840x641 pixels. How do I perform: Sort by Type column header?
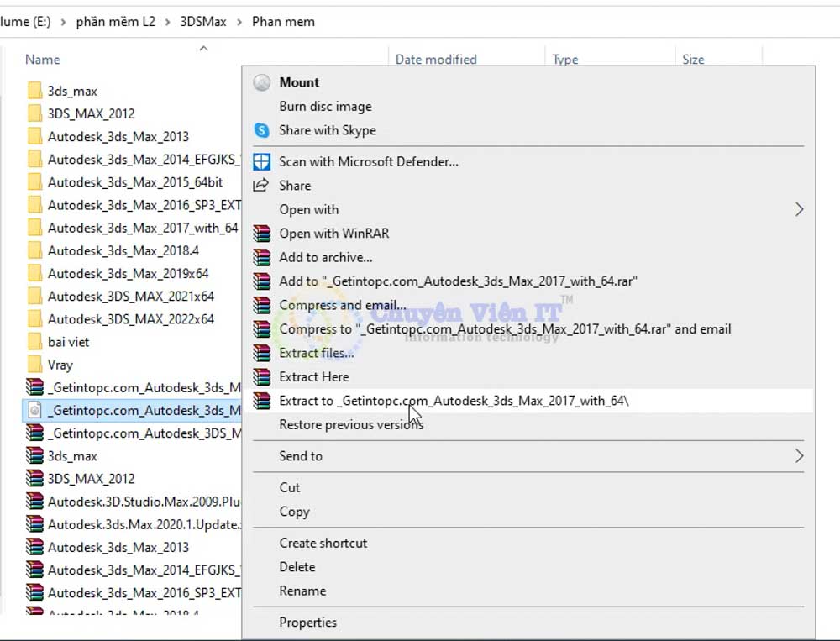(x=565, y=60)
